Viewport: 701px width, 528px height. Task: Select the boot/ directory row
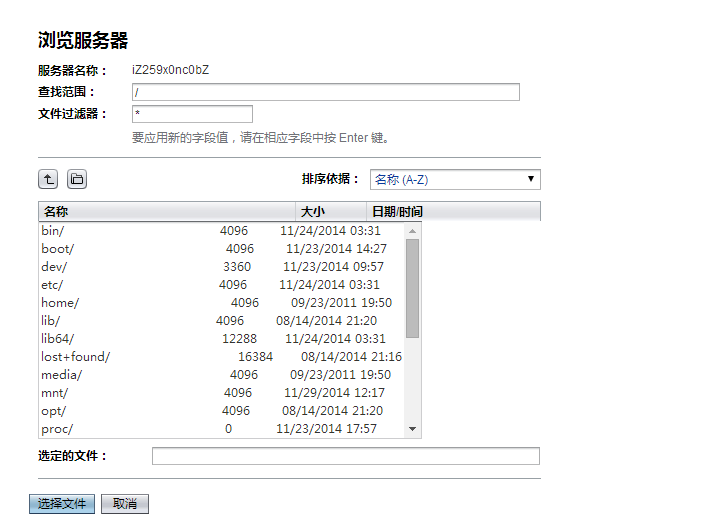coord(222,249)
